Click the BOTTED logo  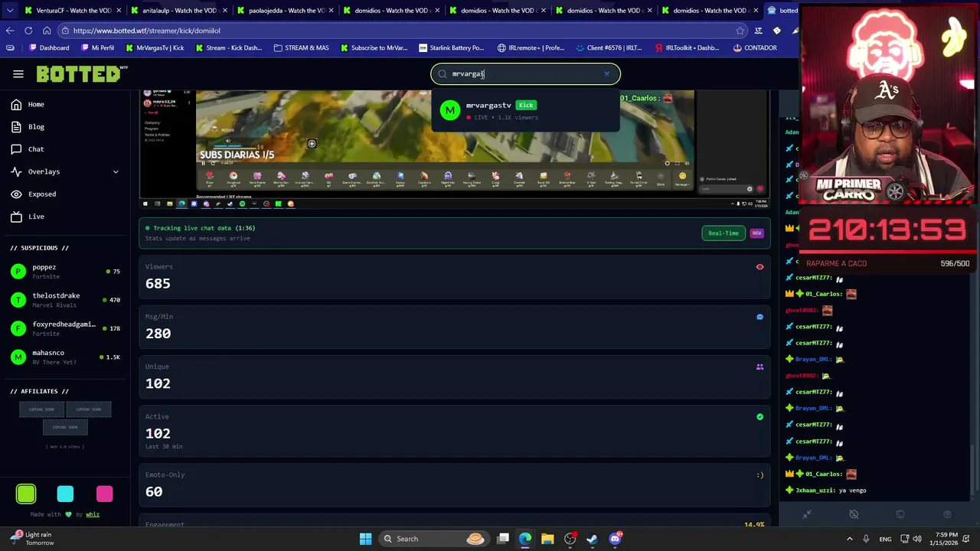82,74
